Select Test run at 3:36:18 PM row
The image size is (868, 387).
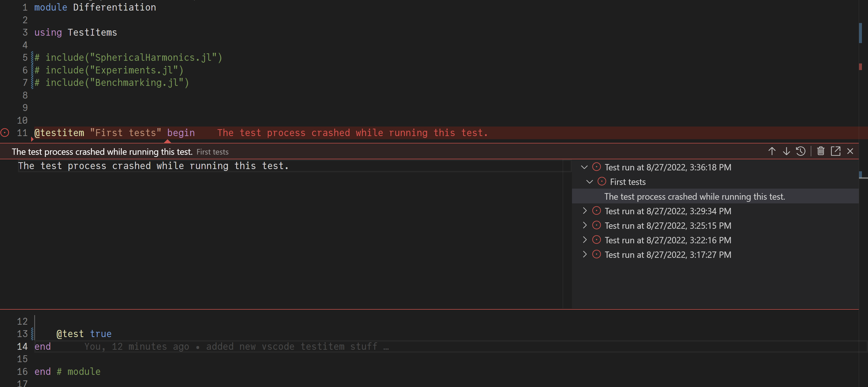(x=715, y=167)
